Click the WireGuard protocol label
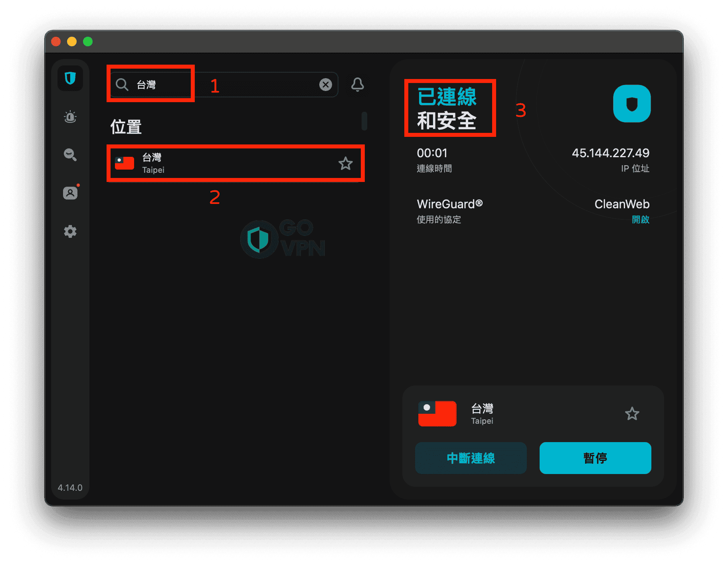Image resolution: width=728 pixels, height=565 pixels. coord(449,204)
